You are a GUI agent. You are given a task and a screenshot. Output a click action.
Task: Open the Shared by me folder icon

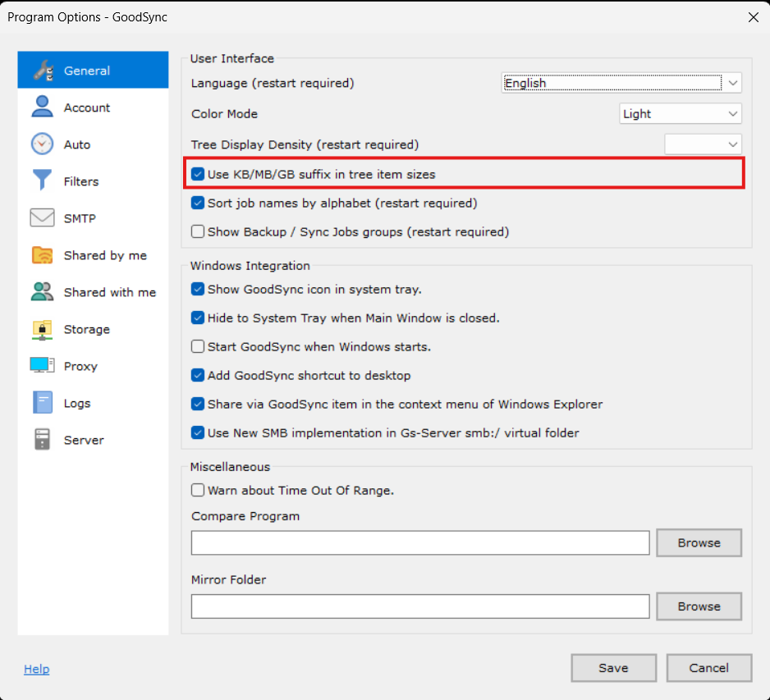point(42,255)
